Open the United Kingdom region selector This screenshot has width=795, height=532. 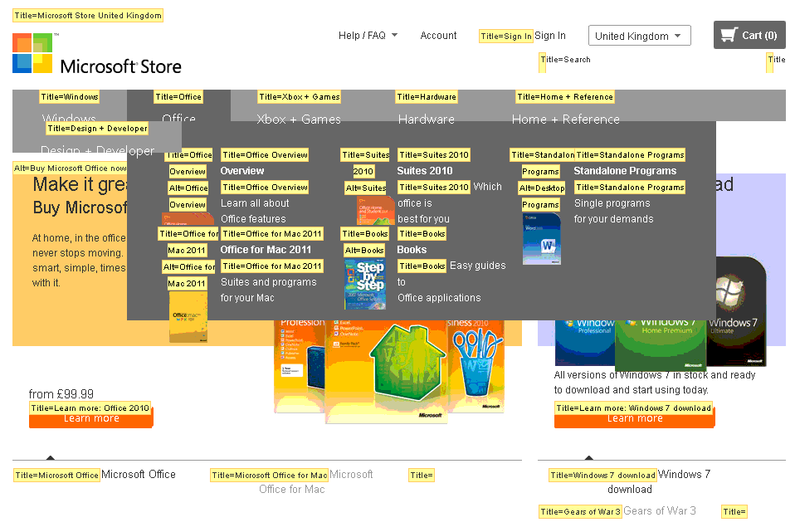(639, 36)
